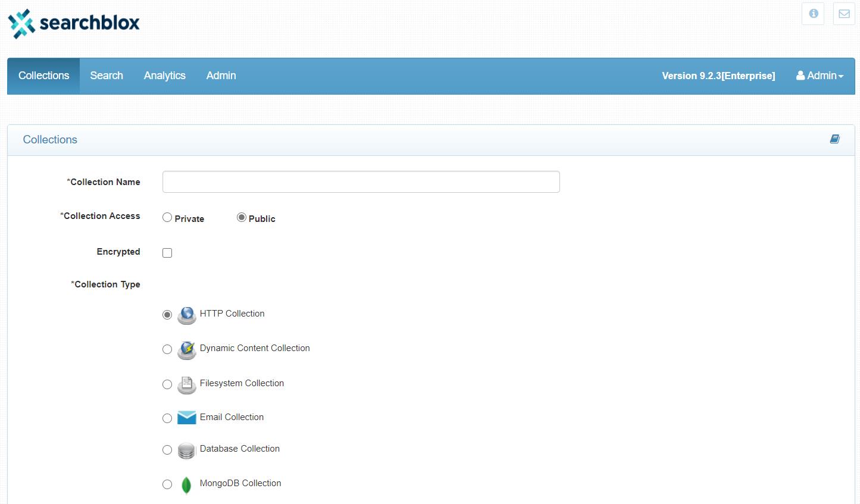Click the Database Collection cylinder icon
The image size is (860, 504).
click(187, 450)
